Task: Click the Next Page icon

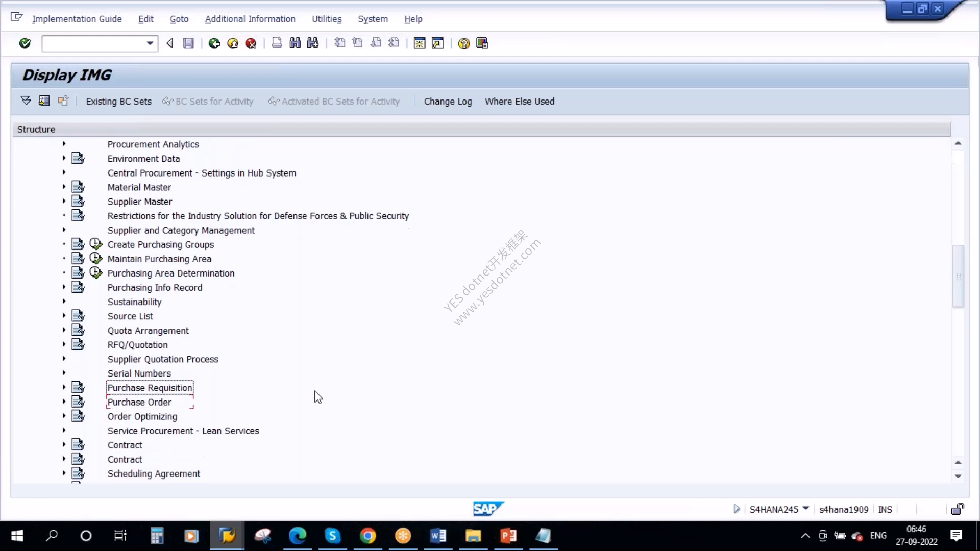Action: [376, 43]
